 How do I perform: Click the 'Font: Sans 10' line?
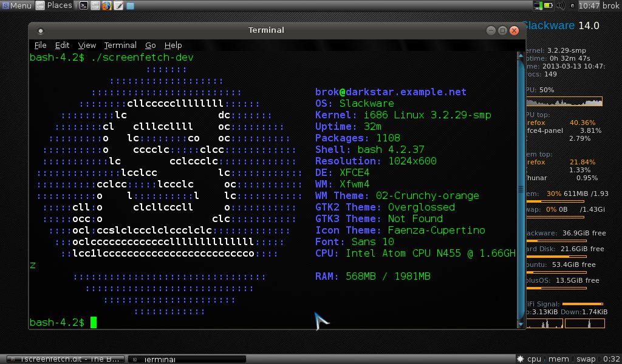click(x=354, y=241)
